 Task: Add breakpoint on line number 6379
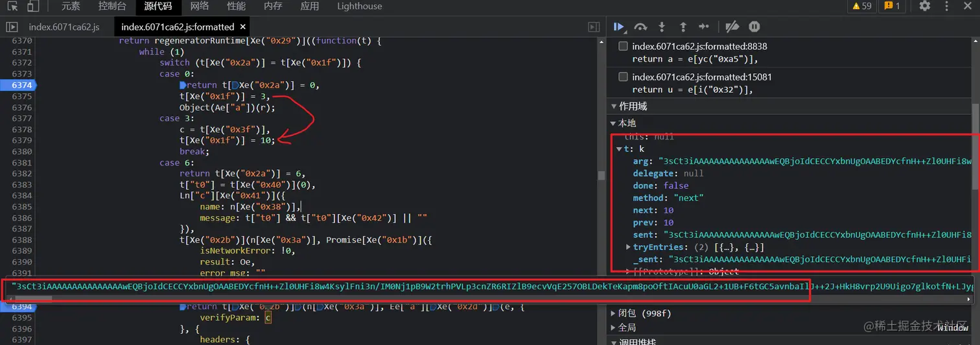[x=21, y=140]
